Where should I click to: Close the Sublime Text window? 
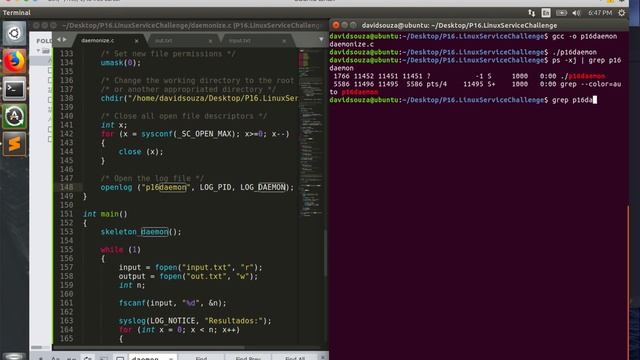click(36, 25)
